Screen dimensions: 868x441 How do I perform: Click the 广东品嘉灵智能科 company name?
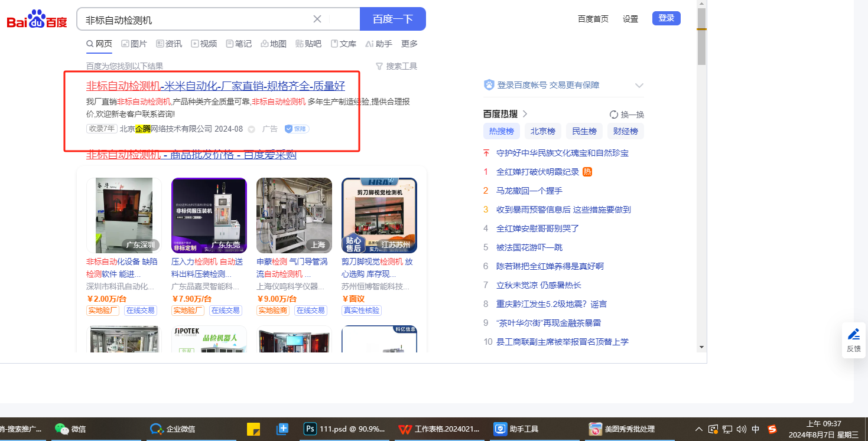pos(206,286)
